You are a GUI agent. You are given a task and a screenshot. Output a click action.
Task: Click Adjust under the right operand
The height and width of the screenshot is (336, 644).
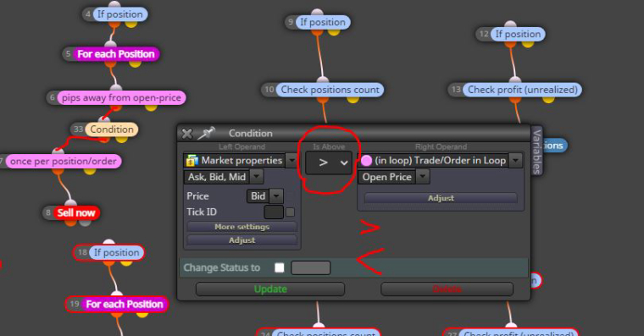[441, 198]
